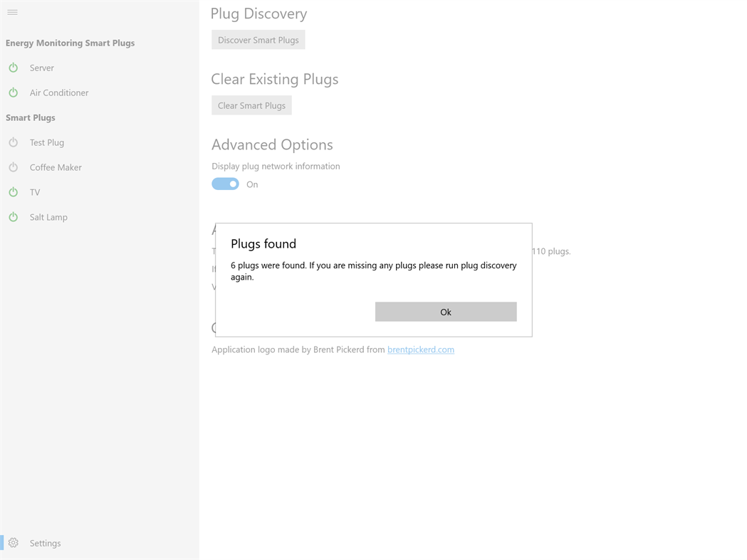Turn on the Coffee Maker power icon
Image resolution: width=747 pixels, height=560 pixels.
click(x=14, y=167)
